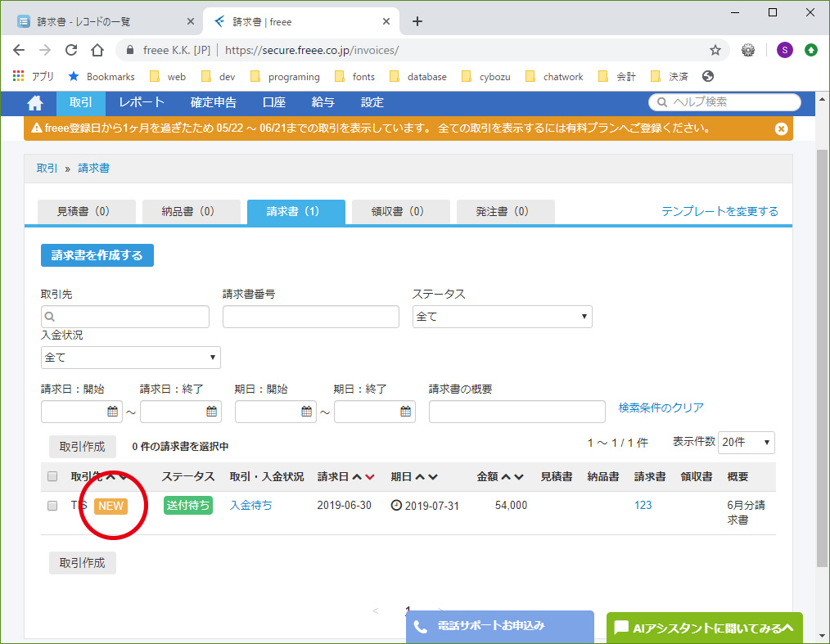Open the 取引 menu
The height and width of the screenshot is (644, 830).
tap(80, 102)
